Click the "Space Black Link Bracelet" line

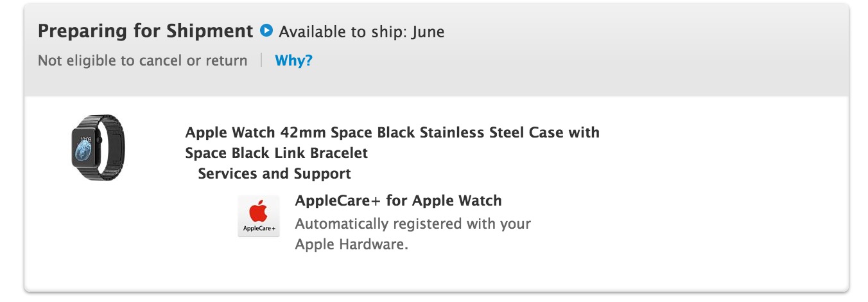click(277, 154)
